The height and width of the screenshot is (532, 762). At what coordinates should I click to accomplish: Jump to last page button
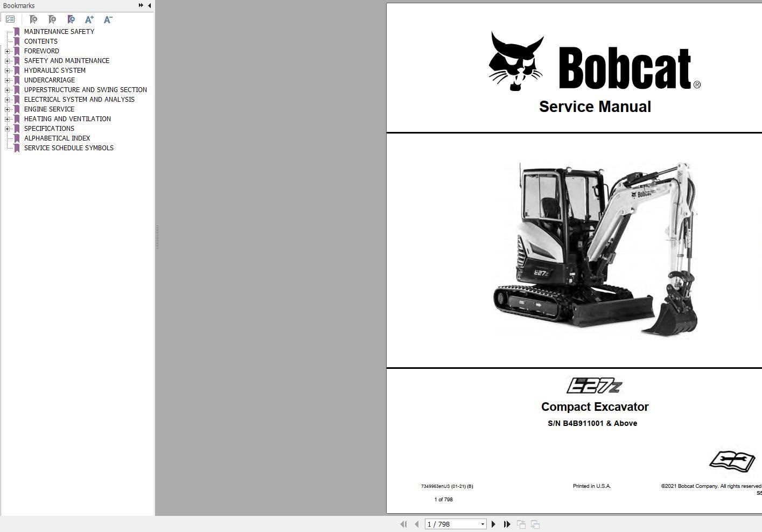507,524
